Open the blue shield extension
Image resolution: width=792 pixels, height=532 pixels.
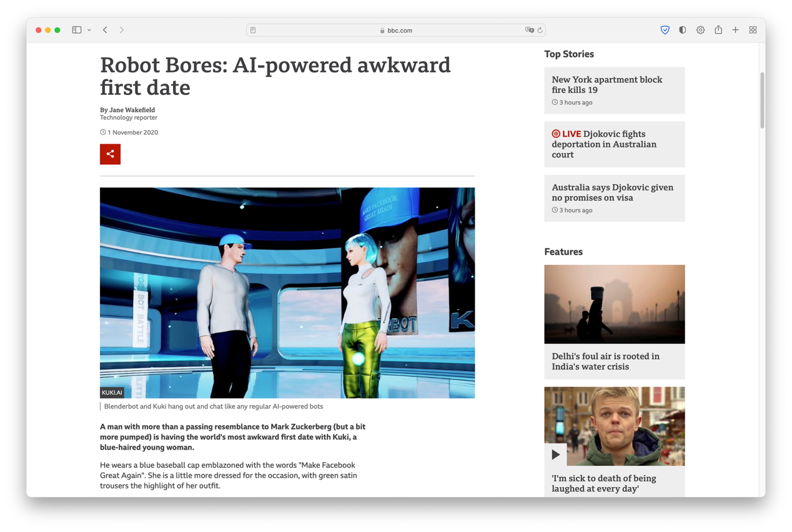(x=665, y=30)
